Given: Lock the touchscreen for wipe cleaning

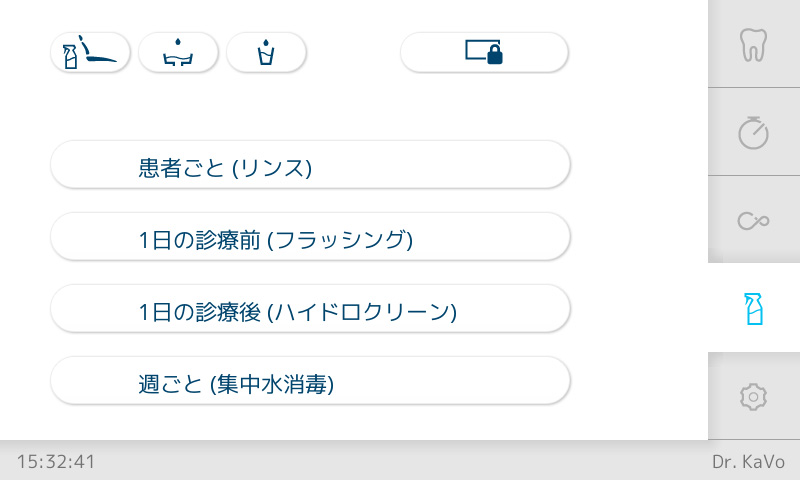Looking at the screenshot, I should pos(484,52).
